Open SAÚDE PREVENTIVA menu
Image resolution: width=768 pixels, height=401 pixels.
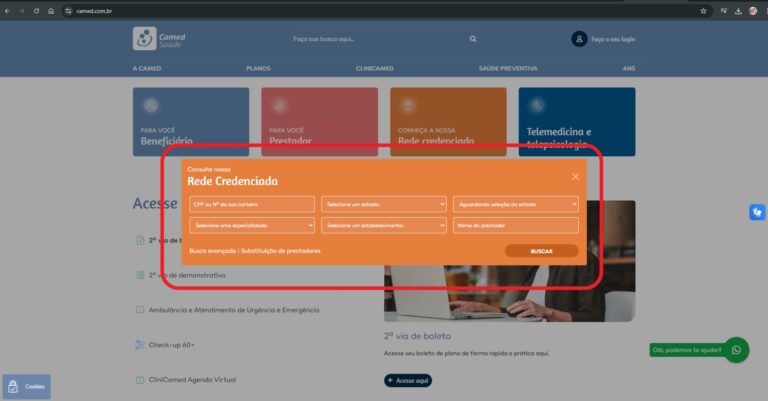(x=508, y=68)
